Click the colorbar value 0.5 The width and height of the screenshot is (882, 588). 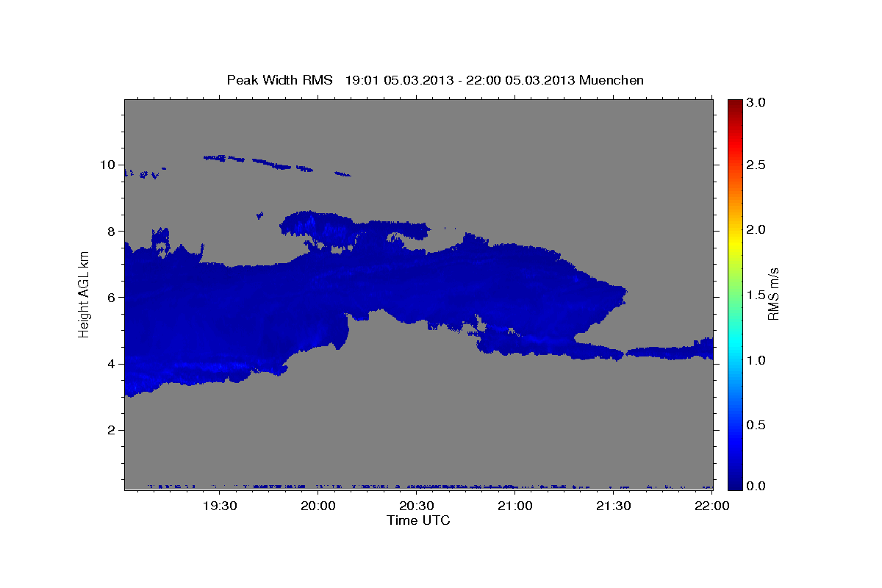coord(757,425)
